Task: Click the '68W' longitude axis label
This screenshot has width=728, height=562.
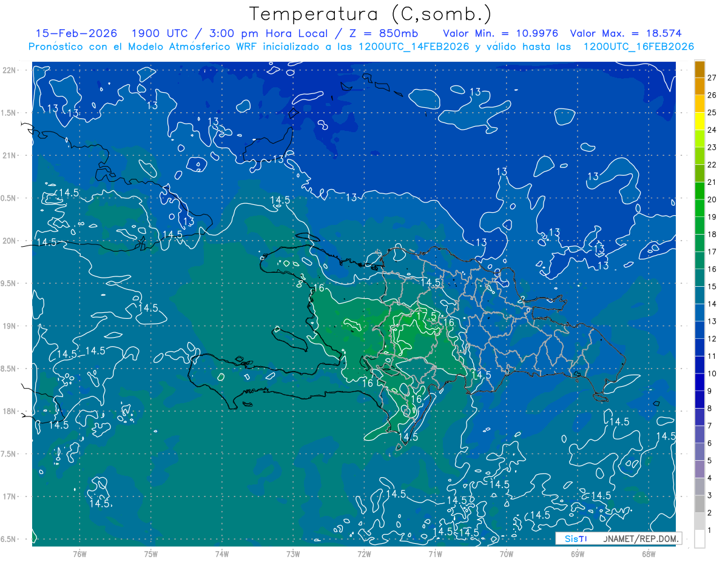Action: coord(649,554)
